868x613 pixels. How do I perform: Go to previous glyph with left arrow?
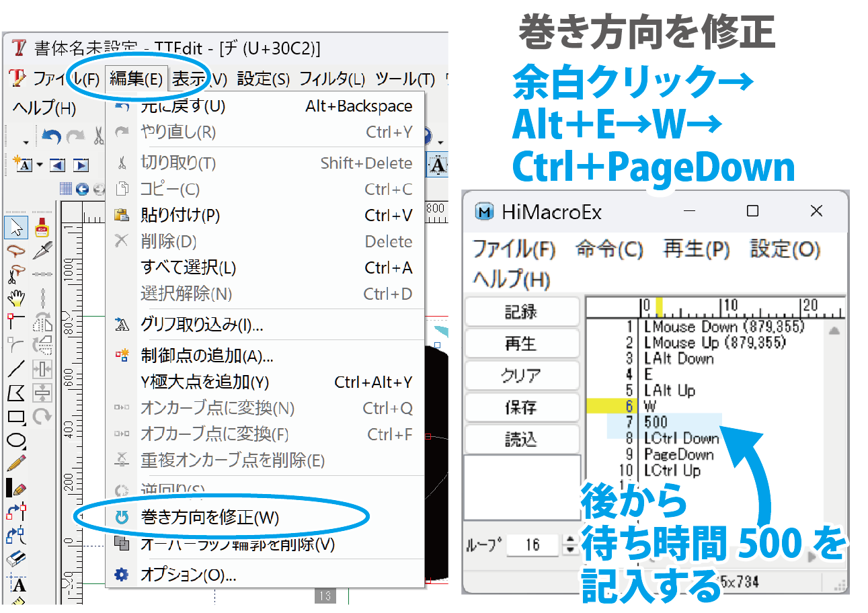(57, 165)
